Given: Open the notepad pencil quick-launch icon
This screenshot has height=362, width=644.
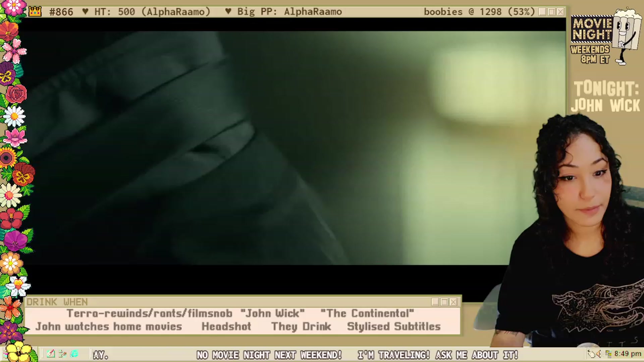Looking at the screenshot, I should coord(51,354).
